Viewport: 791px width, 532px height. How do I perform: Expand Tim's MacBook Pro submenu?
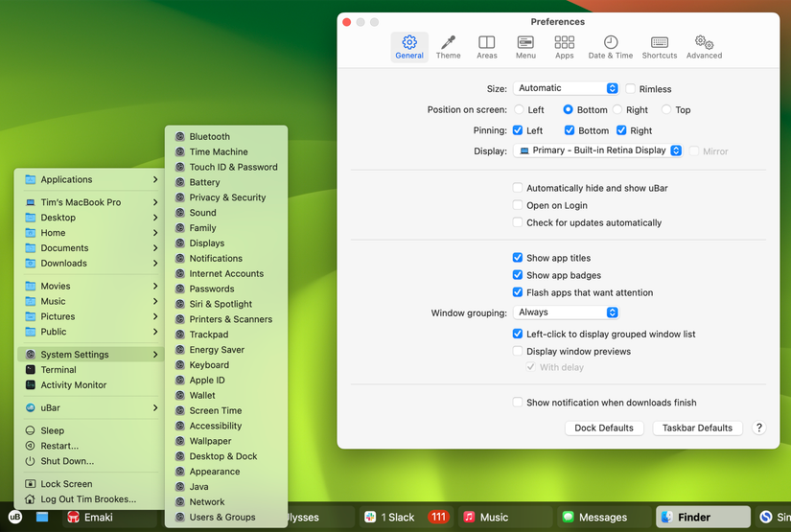pos(90,202)
